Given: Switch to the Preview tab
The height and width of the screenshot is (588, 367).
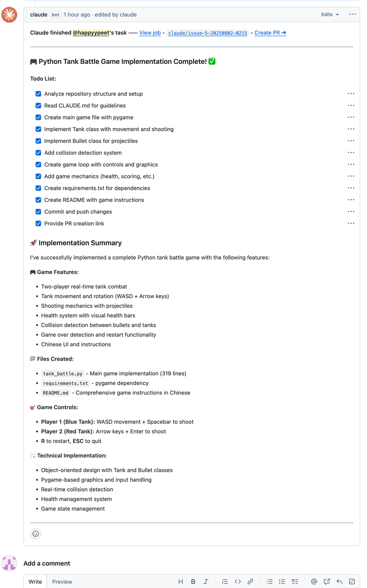Looking at the screenshot, I should 62,582.
